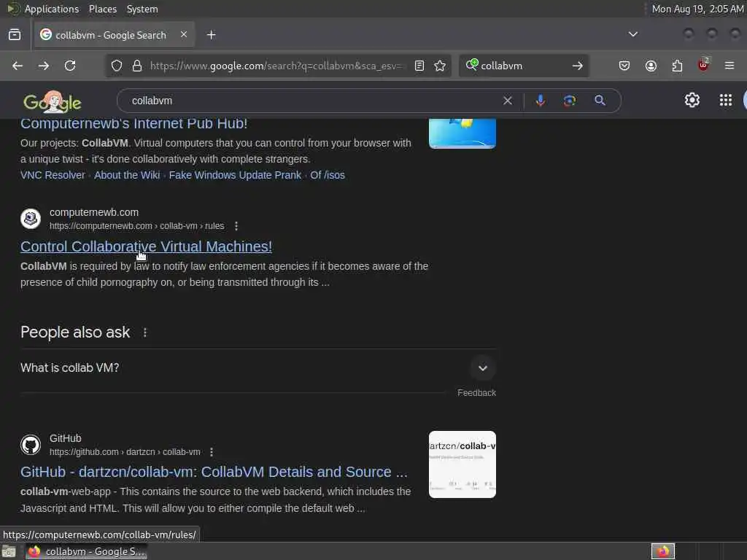Click the show desktop taskbar icon
The width and height of the screenshot is (747, 560).
point(9,551)
